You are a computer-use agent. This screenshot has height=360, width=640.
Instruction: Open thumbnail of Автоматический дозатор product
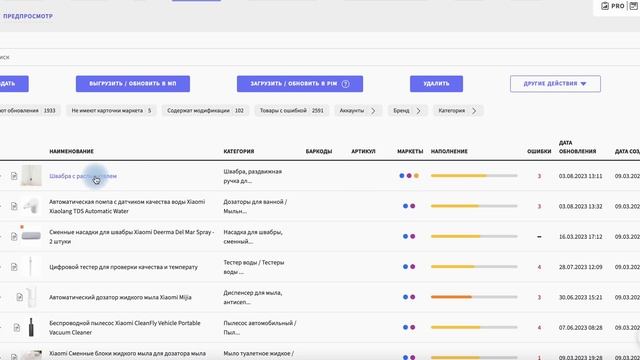(31, 297)
